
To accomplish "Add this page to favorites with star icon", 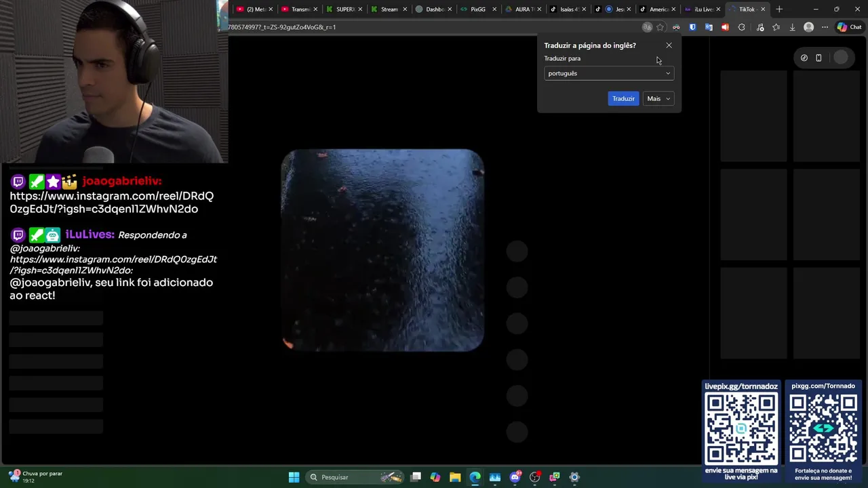I will pyautogui.click(x=660, y=27).
